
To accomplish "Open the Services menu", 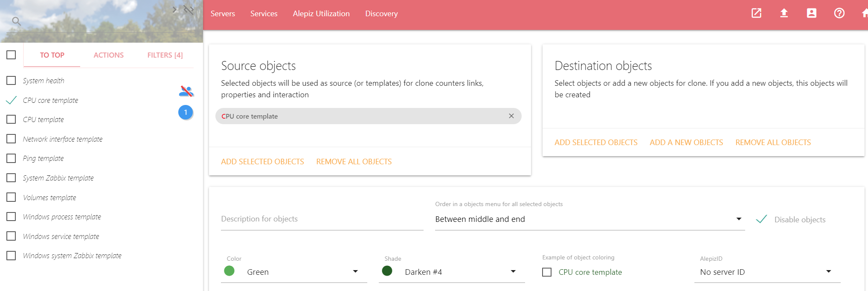I will point(264,14).
